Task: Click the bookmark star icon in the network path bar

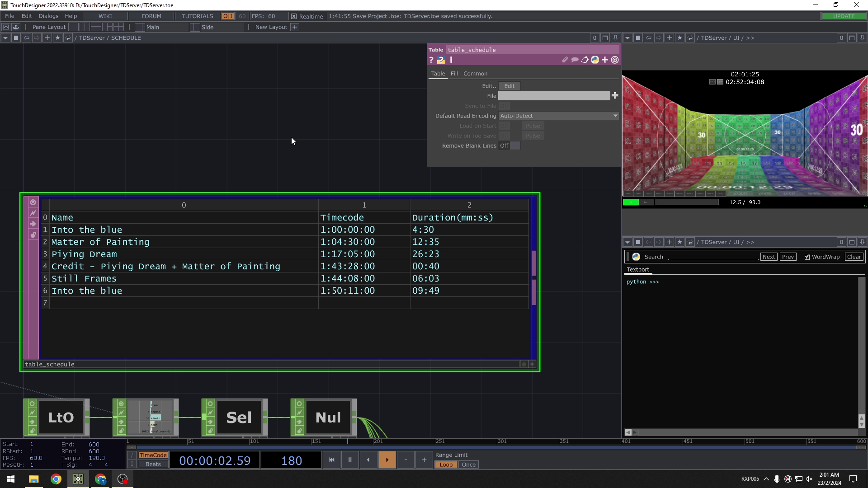Action: point(57,38)
